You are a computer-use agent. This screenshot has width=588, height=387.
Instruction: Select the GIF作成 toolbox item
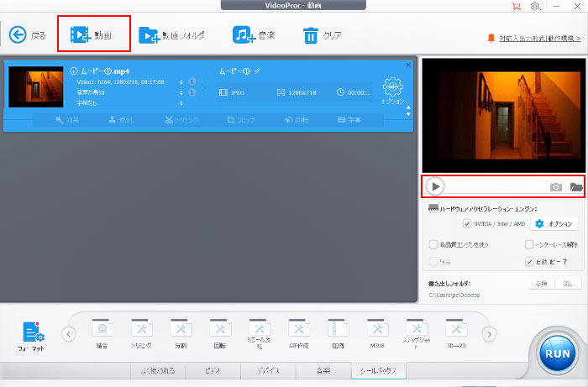tap(299, 333)
